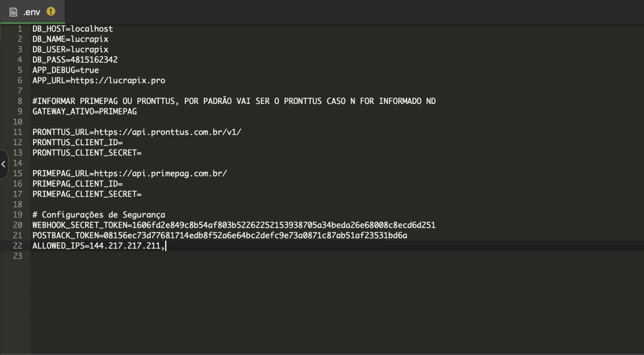Click the '# Configurações de Segurança' comment line
The width and height of the screenshot is (644, 355).
pyautogui.click(x=99, y=215)
